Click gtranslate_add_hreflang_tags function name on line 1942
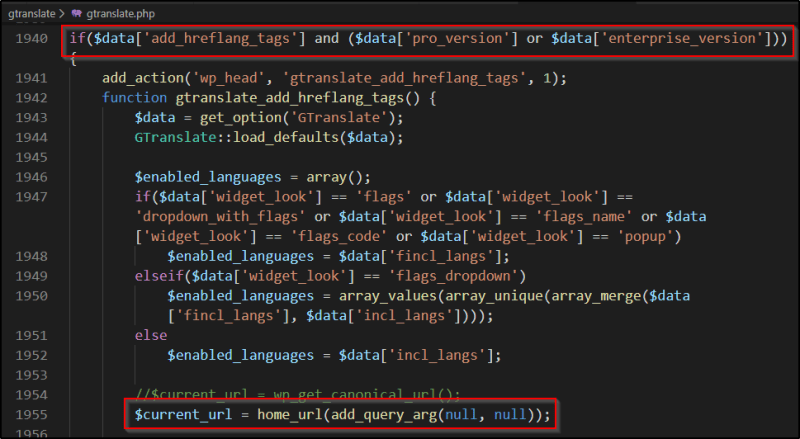 pyautogui.click(x=290, y=98)
